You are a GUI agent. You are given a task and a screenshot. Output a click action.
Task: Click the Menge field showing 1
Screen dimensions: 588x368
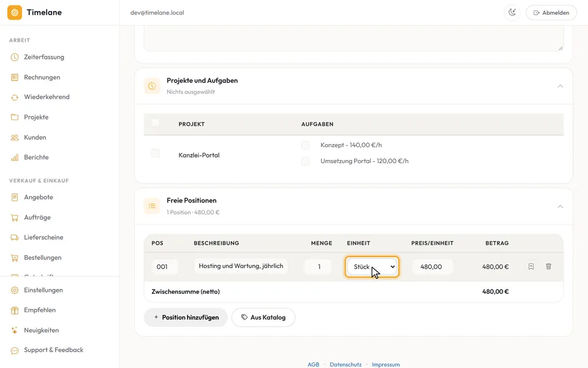click(318, 267)
